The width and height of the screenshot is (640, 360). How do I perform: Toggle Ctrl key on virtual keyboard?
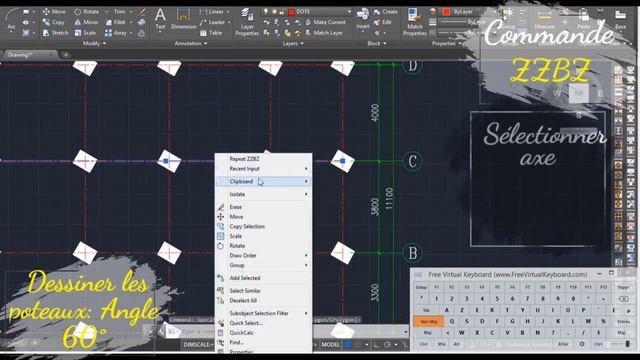(423, 344)
